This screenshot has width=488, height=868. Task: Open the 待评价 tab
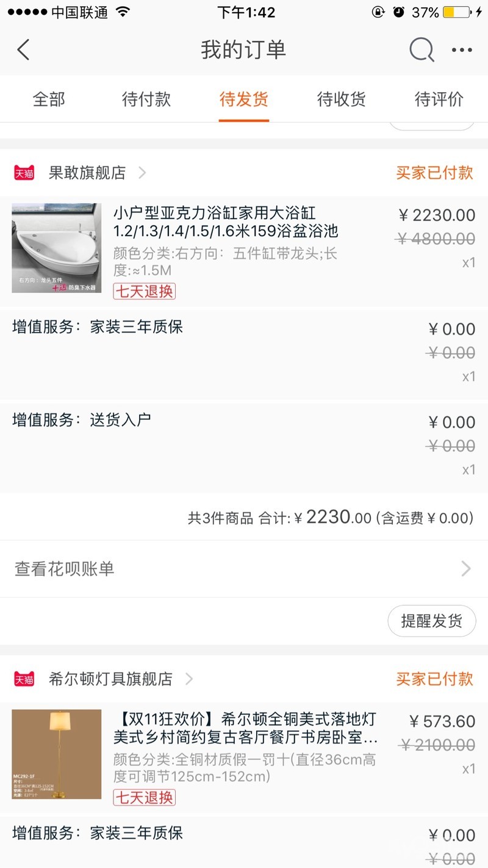pyautogui.click(x=439, y=99)
